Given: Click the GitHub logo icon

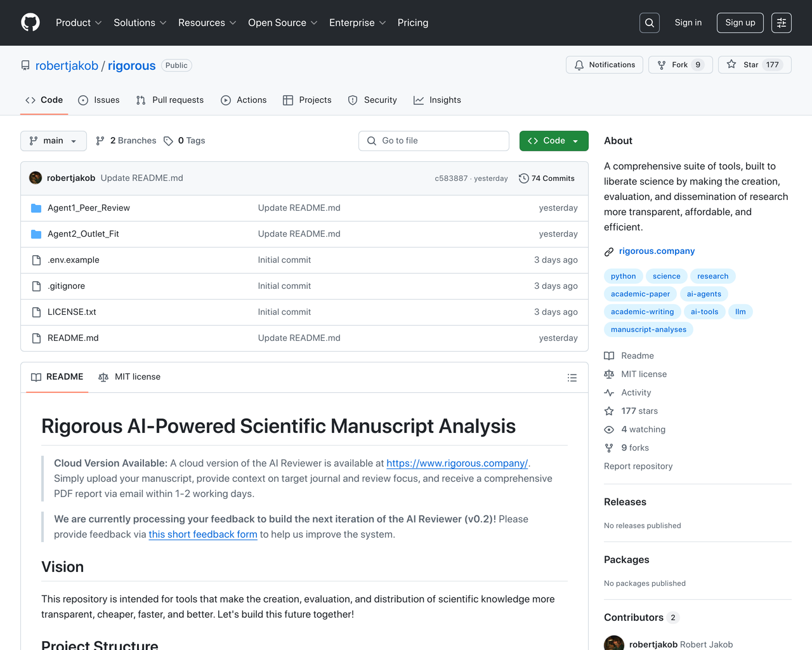Looking at the screenshot, I should click(30, 23).
